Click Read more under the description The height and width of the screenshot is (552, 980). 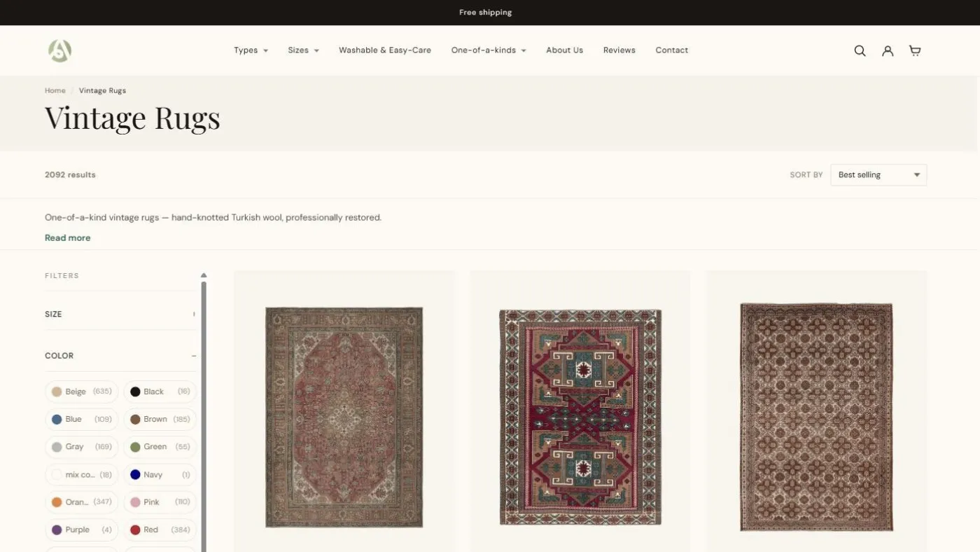(x=67, y=238)
